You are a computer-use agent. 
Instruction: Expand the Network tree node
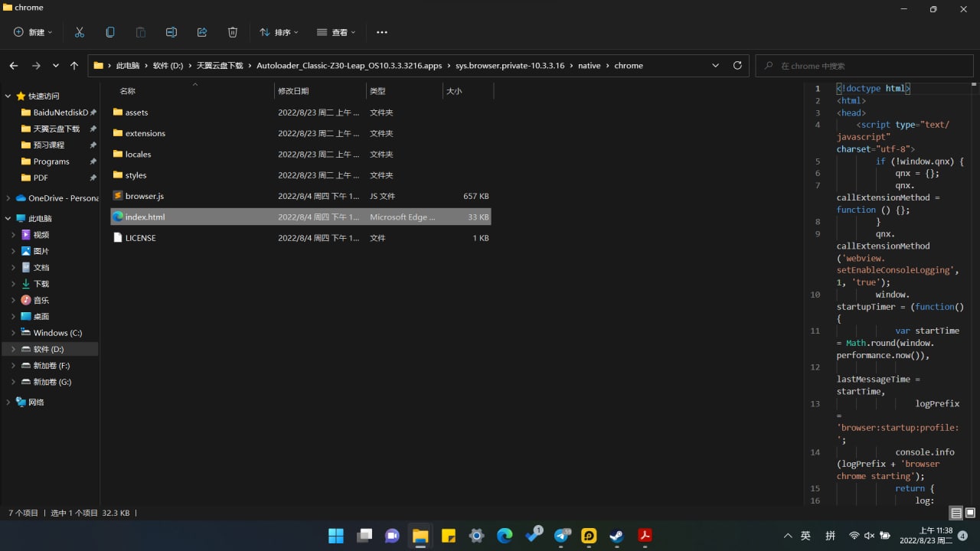8,403
